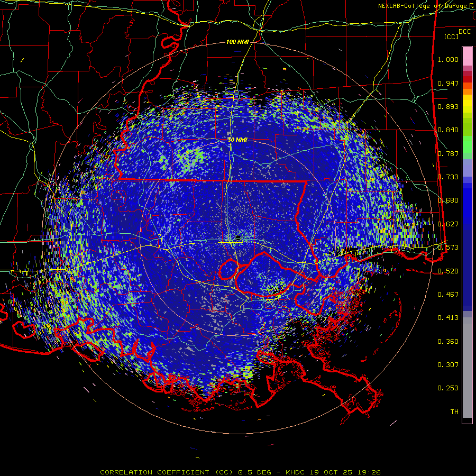The image size is (476, 476).
Task: Click the [CC] legend unit label
Action: tap(452, 36)
